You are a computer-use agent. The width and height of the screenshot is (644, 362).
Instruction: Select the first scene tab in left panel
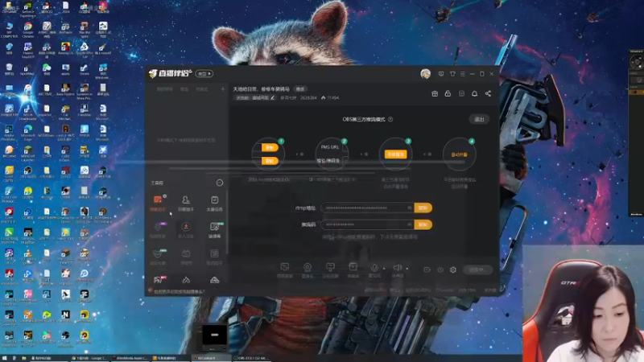pyautogui.click(x=165, y=89)
